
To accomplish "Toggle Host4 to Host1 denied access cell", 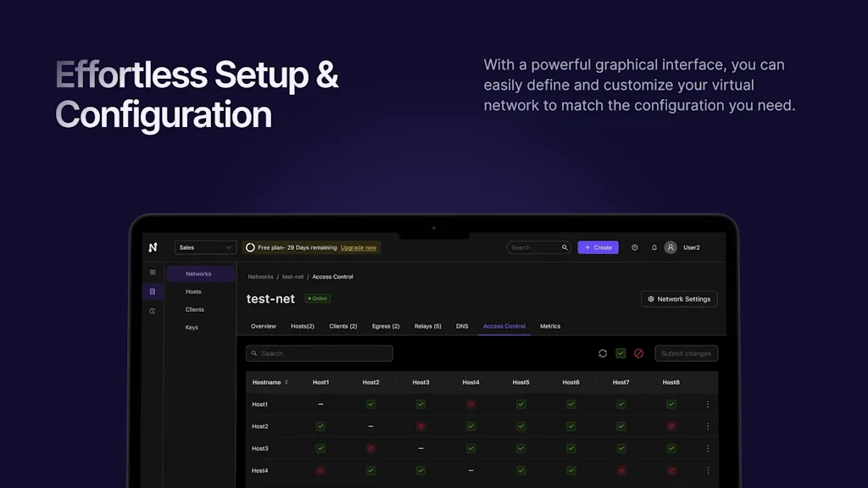I will (x=320, y=470).
